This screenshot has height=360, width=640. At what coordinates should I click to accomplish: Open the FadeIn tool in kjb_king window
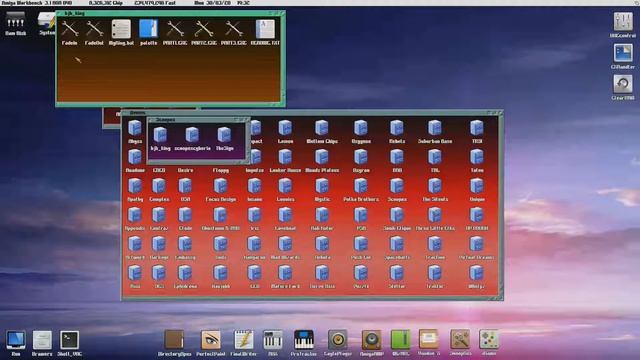[70, 30]
